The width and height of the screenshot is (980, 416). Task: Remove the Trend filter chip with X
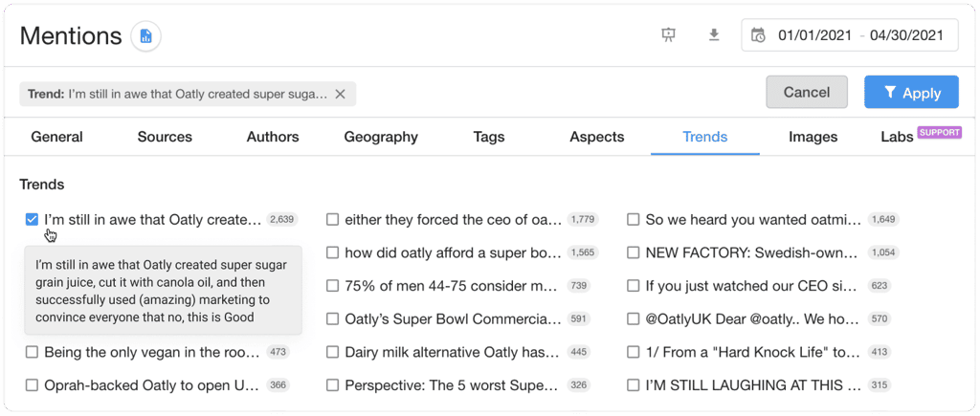(x=340, y=94)
